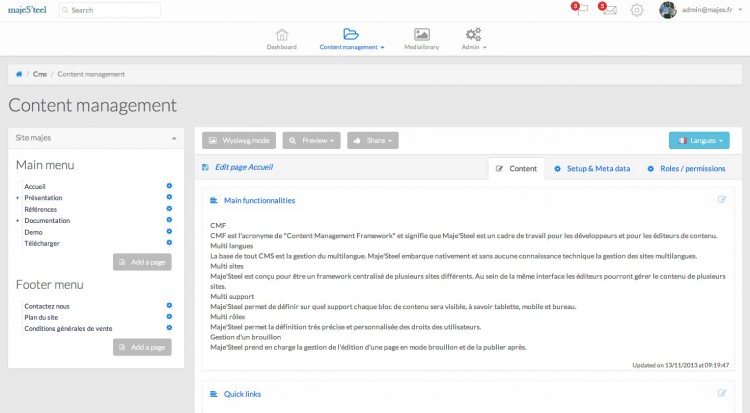Image resolution: width=750 pixels, height=413 pixels.
Task: Click the settings gear in top bar
Action: coord(637,10)
